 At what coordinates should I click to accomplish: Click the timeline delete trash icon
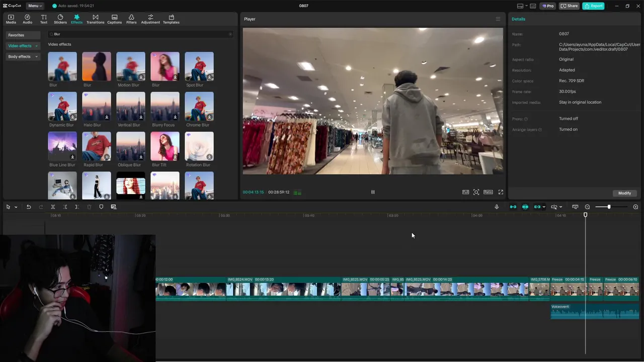click(89, 207)
